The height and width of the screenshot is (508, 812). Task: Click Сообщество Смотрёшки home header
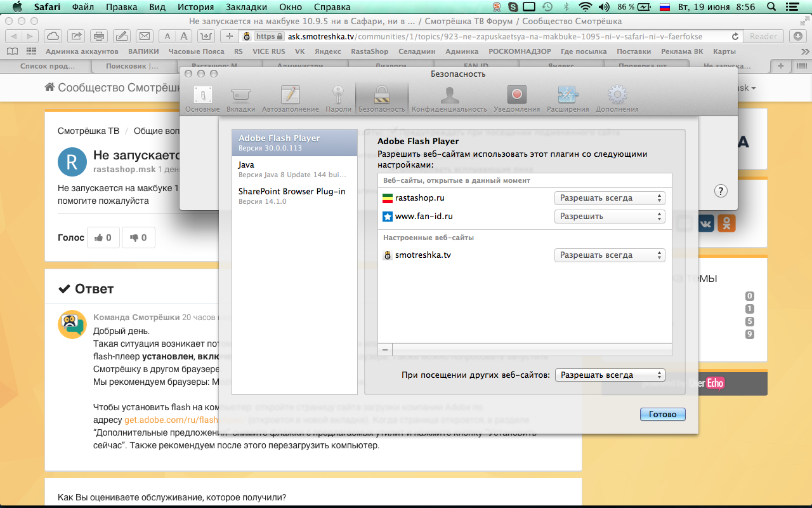click(x=113, y=88)
